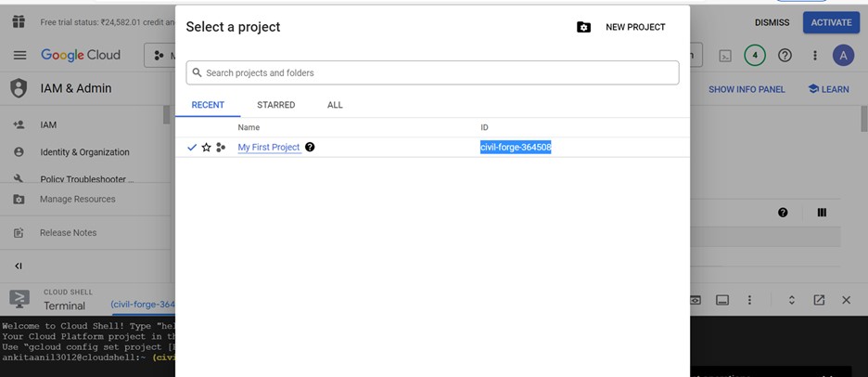Viewport: 868px width, 377px height.
Task: Collapse the left navigation panel
Action: pyautogui.click(x=19, y=266)
